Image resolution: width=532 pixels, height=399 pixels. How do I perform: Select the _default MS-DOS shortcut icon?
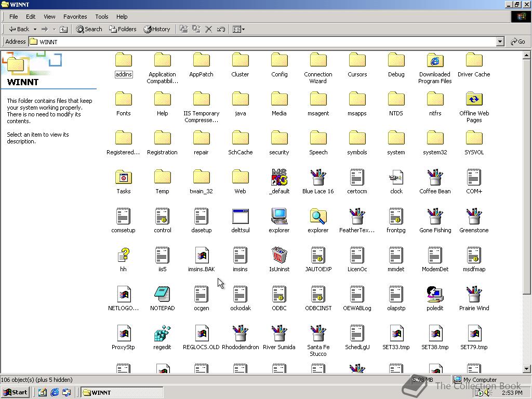point(279,177)
